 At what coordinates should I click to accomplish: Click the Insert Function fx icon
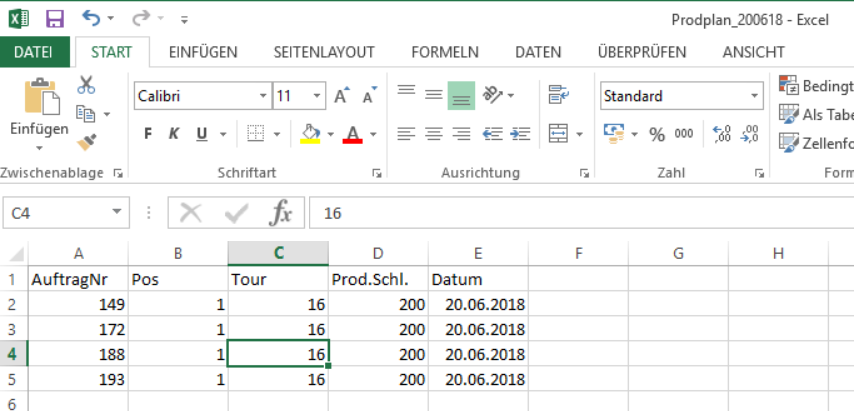pyautogui.click(x=282, y=212)
